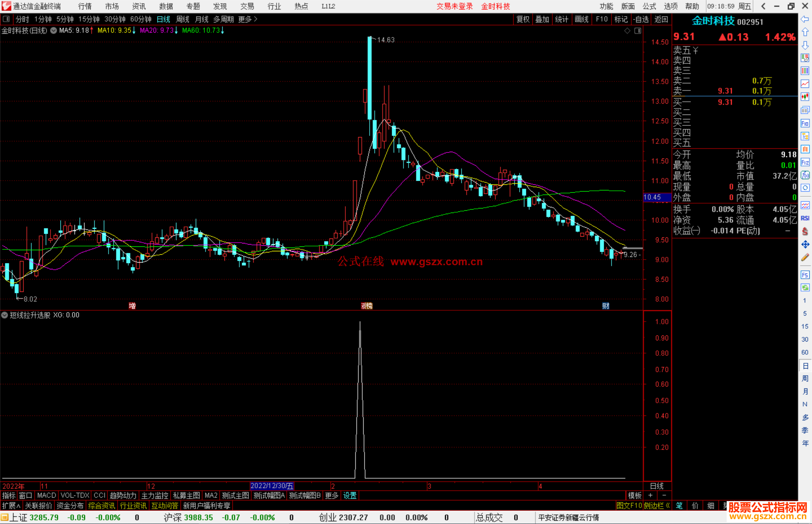Open the f(x) formula sidebar icon
This screenshot has width=812, height=524.
click(805, 175)
